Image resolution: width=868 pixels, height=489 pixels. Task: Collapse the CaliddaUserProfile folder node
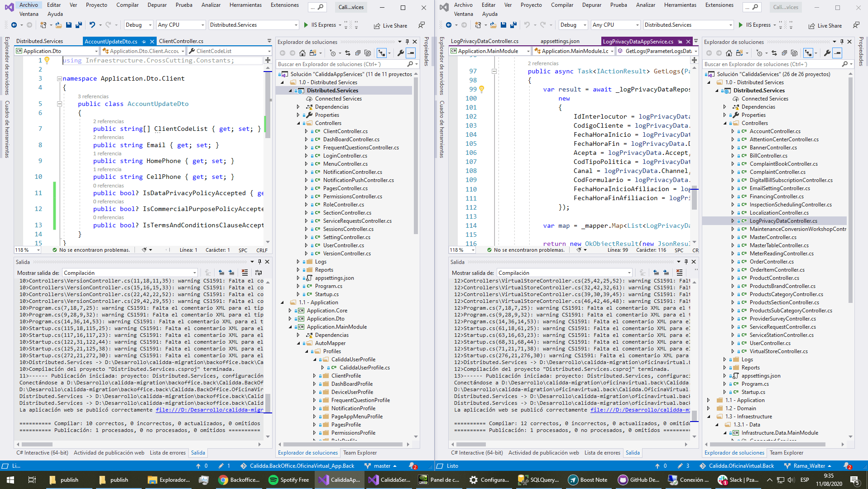pyautogui.click(x=315, y=360)
